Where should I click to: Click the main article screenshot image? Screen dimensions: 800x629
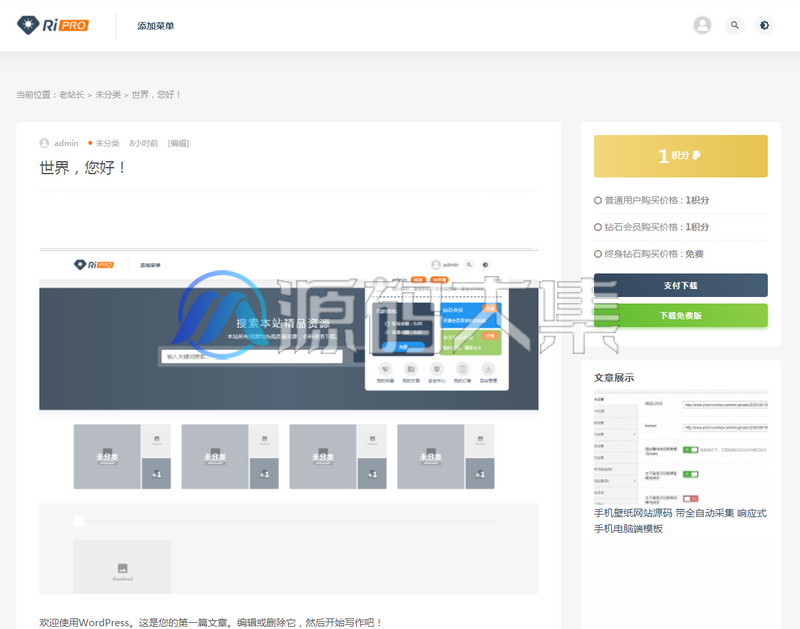[x=289, y=421]
